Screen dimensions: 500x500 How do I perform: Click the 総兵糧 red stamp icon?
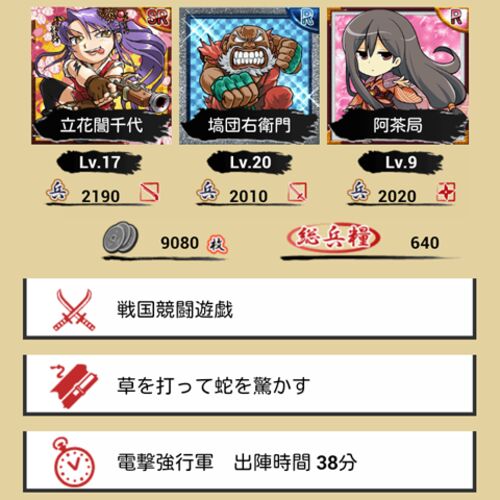pyautogui.click(x=333, y=237)
